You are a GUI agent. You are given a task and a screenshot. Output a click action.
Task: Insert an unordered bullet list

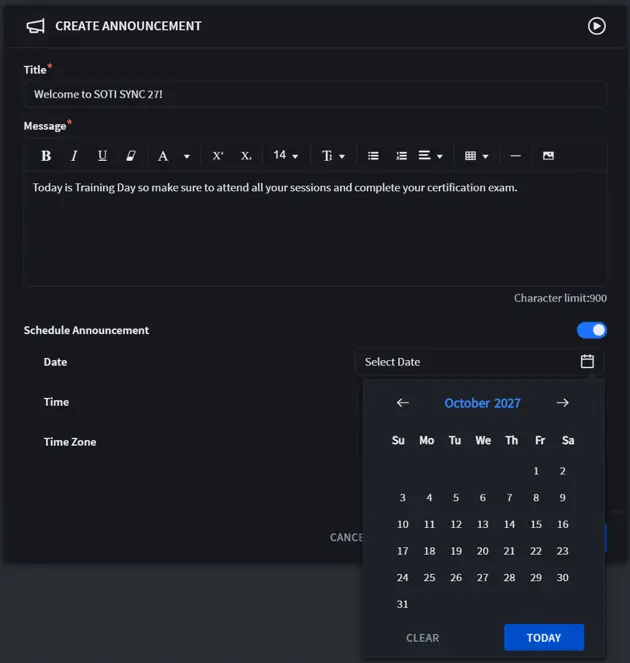[x=373, y=156]
